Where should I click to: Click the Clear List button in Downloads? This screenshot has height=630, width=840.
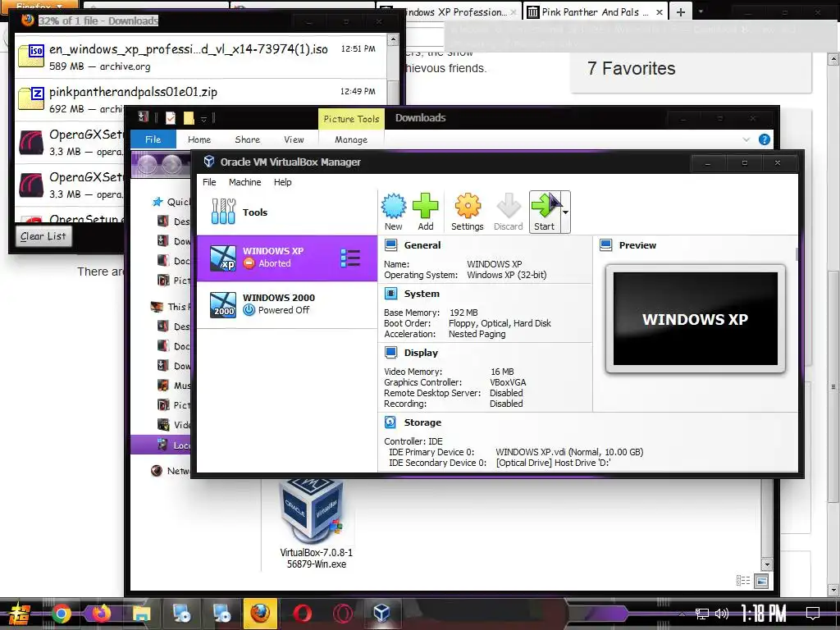43,236
